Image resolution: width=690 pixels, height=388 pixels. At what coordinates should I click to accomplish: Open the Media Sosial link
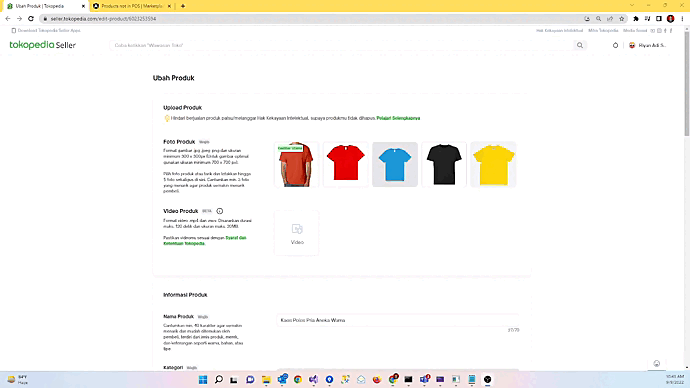(635, 30)
